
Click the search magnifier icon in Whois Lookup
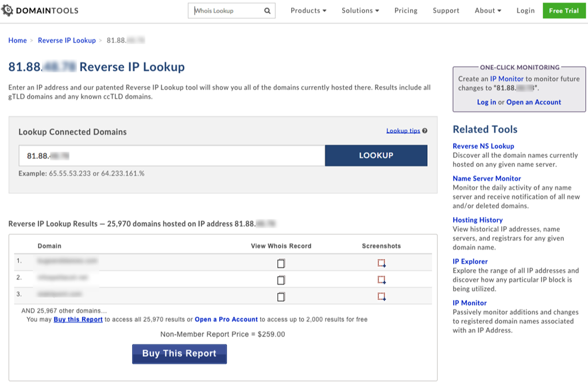pos(267,11)
